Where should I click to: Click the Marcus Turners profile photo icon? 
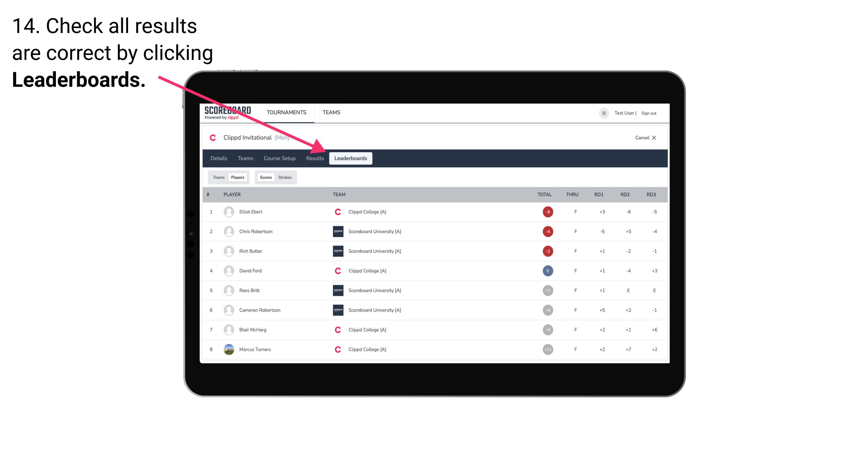click(228, 349)
